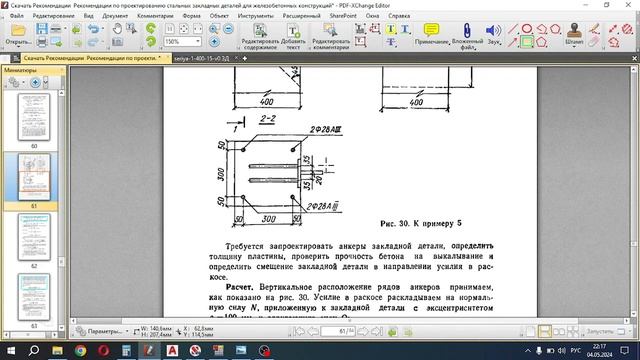Open the Справка menu
The width and height of the screenshot is (640, 360).
point(399,16)
